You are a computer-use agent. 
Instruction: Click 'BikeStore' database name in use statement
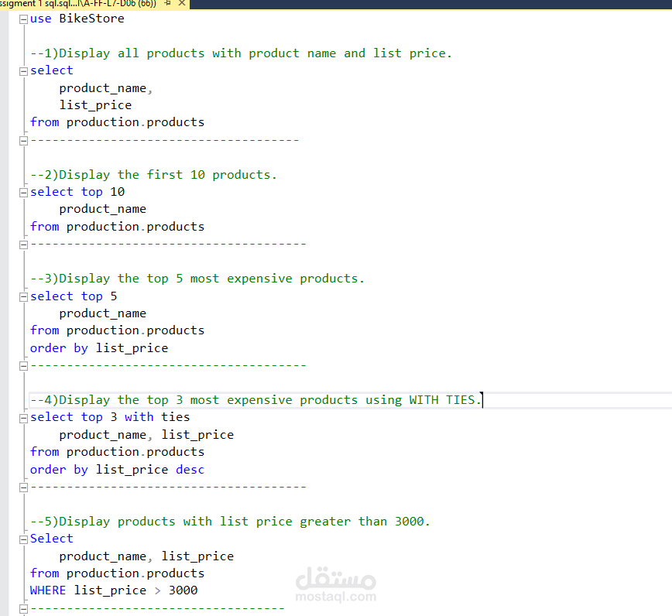91,19
